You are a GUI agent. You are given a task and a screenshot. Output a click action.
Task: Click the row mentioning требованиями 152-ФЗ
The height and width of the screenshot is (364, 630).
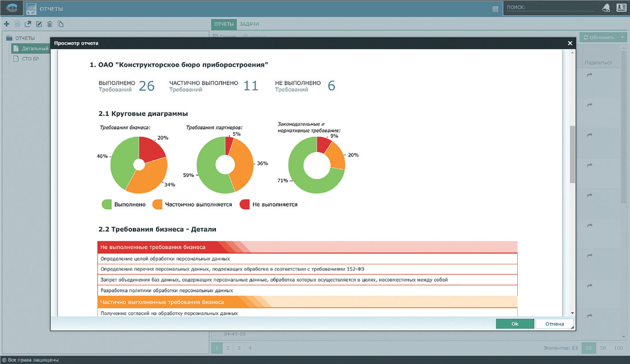coord(307,269)
